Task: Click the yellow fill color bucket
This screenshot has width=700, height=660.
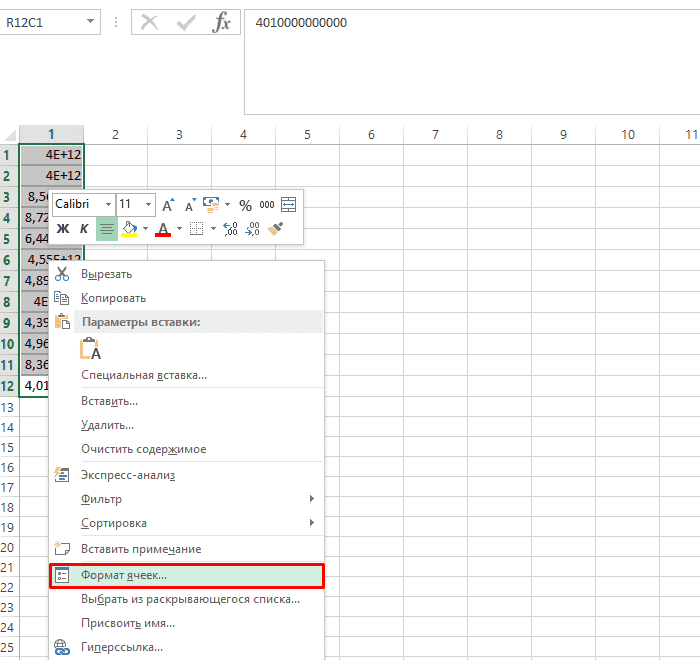Action: [129, 229]
